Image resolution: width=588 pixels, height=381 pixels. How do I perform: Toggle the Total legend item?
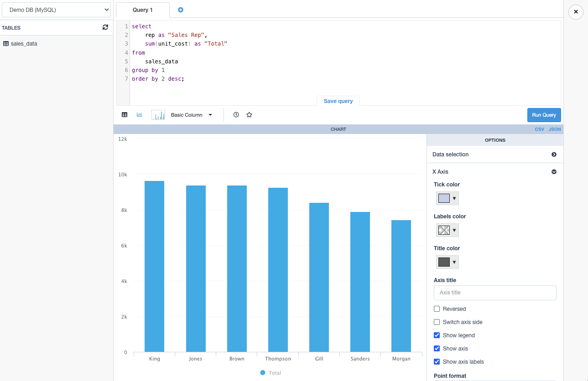(271, 373)
